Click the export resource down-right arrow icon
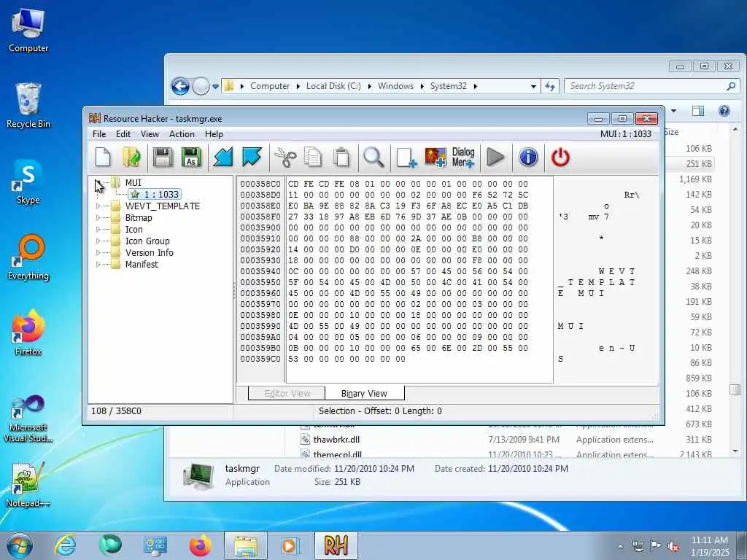747x560 pixels. [x=252, y=157]
